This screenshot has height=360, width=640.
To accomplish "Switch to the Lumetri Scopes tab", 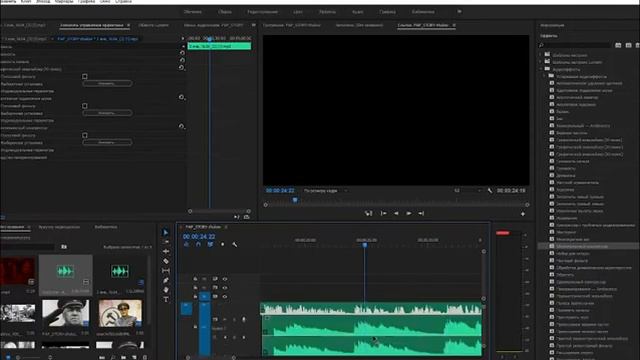I will click(x=153, y=25).
